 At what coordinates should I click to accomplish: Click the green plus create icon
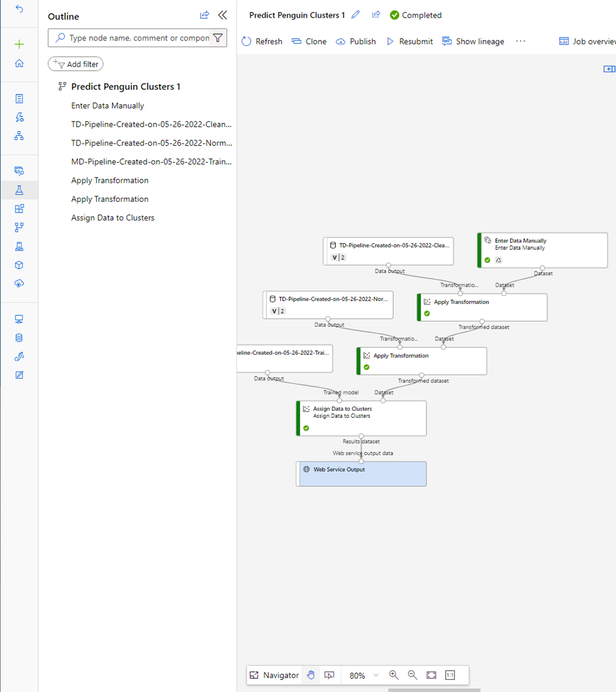tap(19, 45)
